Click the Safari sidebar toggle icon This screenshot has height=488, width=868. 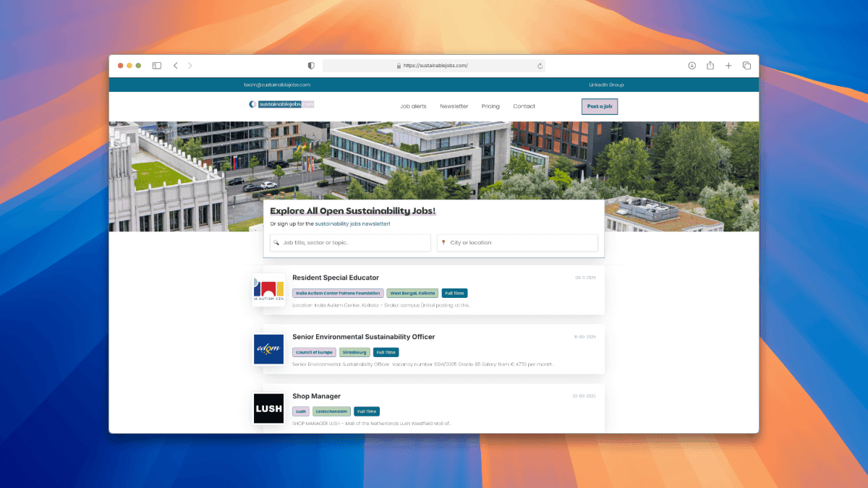(x=156, y=66)
